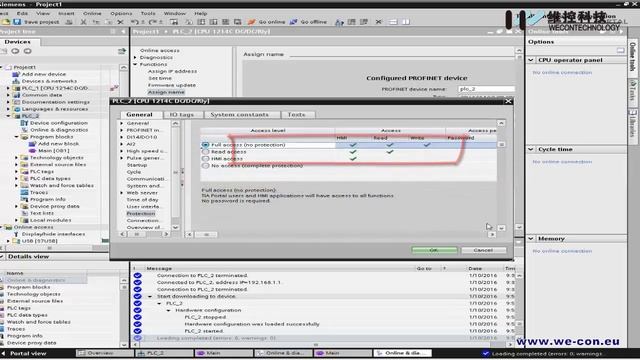Click the Undo arrow icon
The width and height of the screenshot is (640, 360).
pos(134,22)
